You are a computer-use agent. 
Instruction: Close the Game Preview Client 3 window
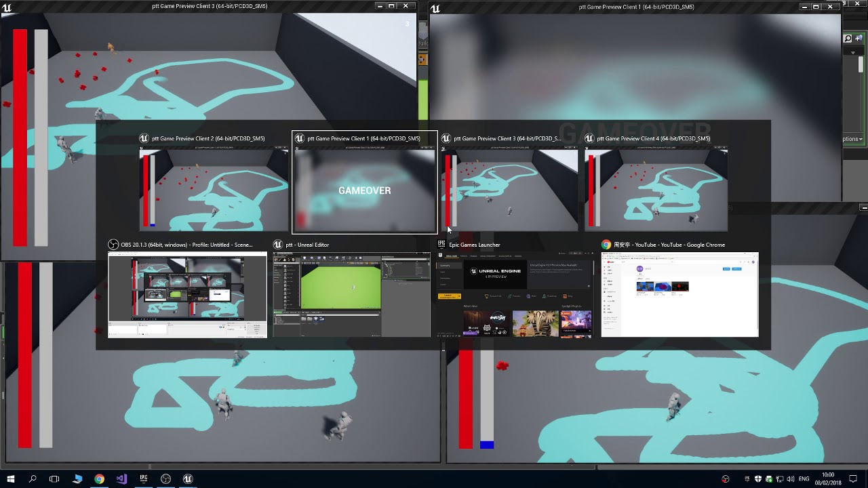coord(406,6)
